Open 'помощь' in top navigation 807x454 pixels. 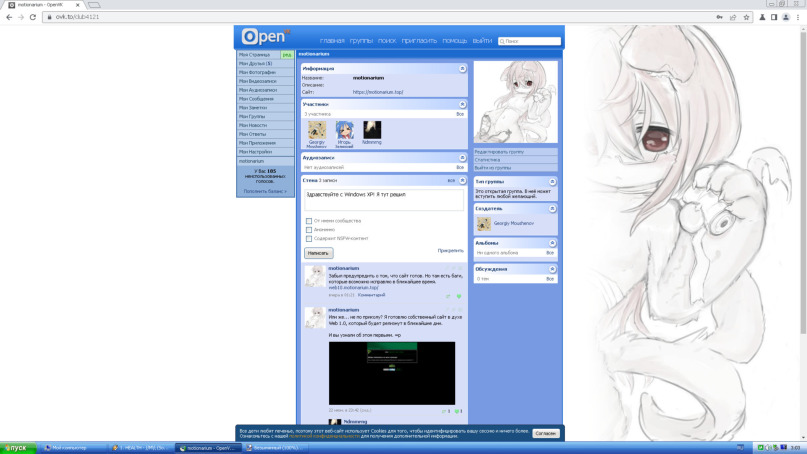[x=454, y=41]
